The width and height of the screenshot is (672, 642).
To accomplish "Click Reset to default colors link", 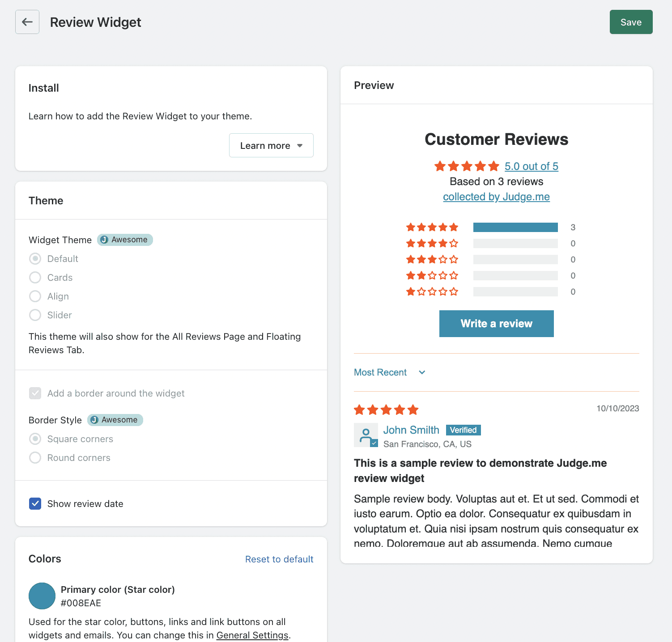I will click(279, 559).
